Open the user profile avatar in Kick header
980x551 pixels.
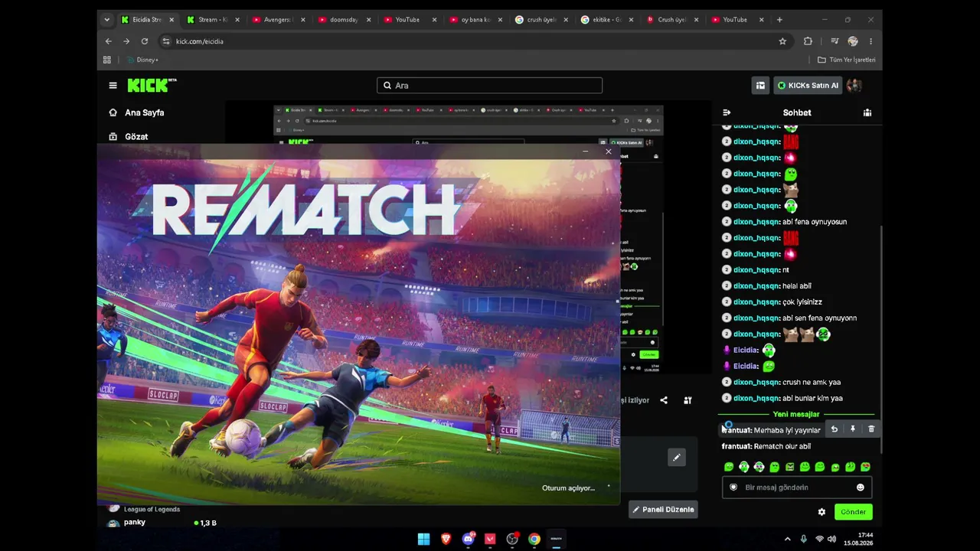point(854,86)
